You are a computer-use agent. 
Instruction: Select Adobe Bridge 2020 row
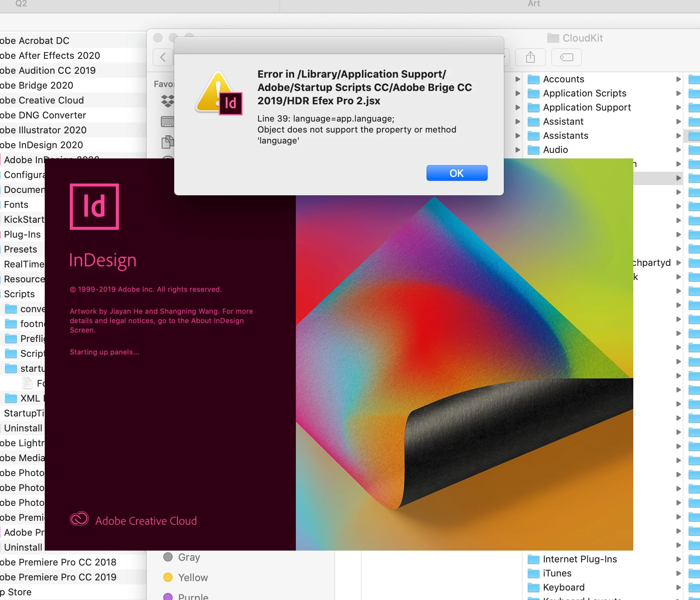(x=73, y=85)
